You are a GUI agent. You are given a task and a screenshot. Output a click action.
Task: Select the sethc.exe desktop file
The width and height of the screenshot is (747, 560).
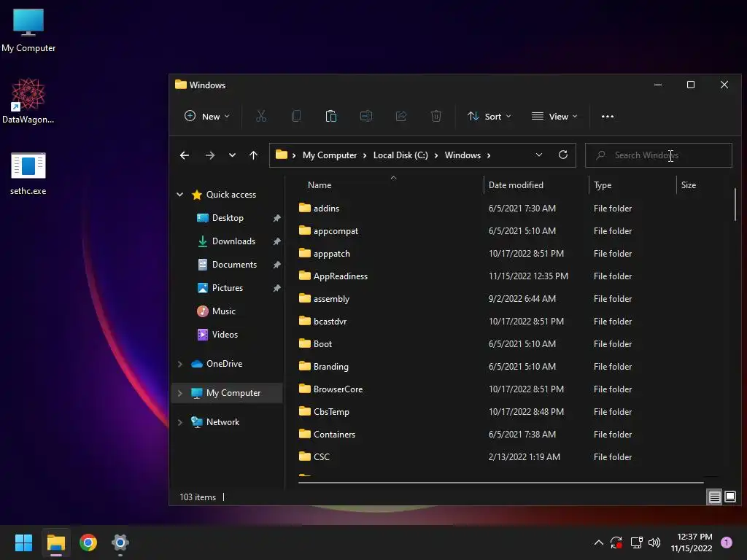point(28,174)
